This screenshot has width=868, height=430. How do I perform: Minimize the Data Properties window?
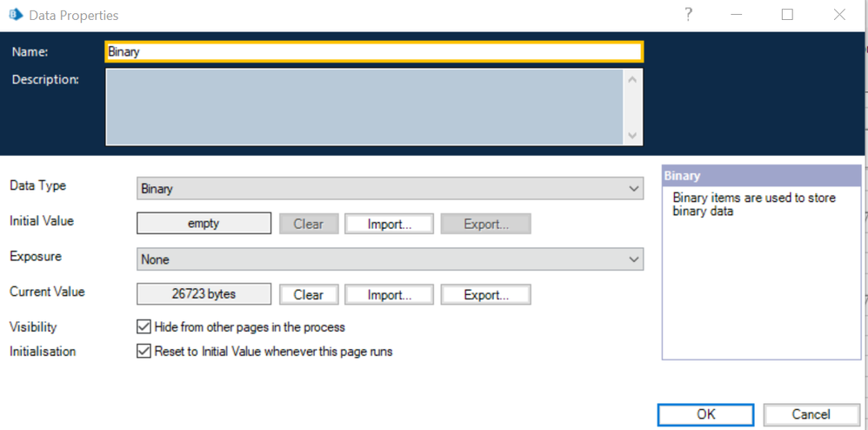click(x=737, y=15)
